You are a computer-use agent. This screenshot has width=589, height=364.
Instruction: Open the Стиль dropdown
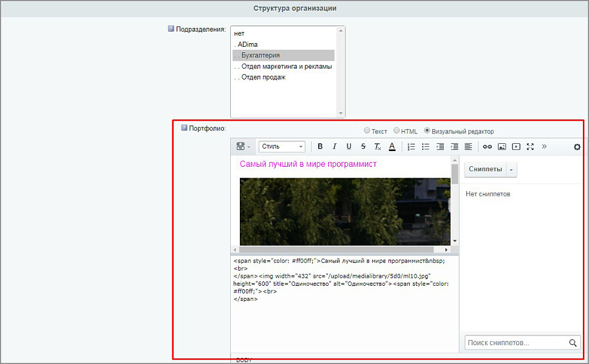[281, 146]
